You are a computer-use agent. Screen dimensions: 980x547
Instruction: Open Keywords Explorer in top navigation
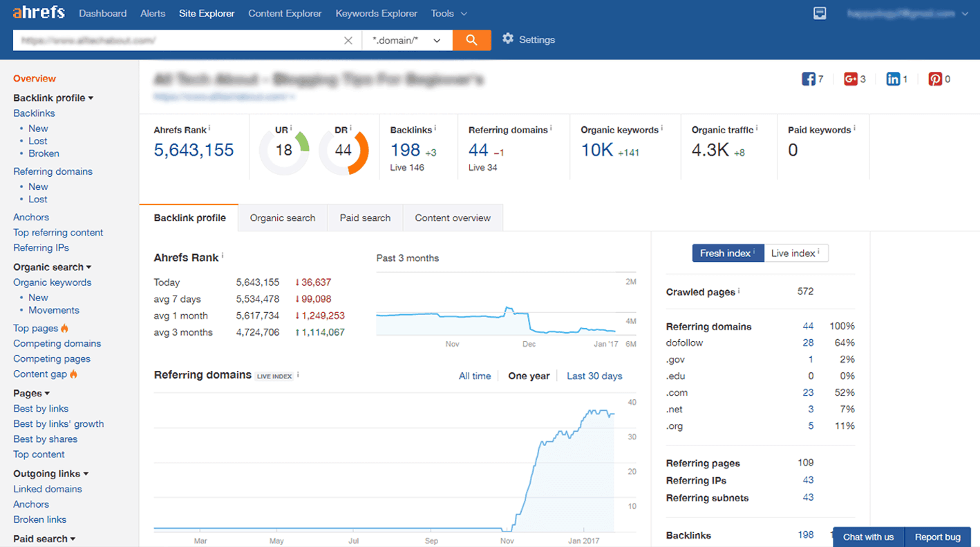377,13
